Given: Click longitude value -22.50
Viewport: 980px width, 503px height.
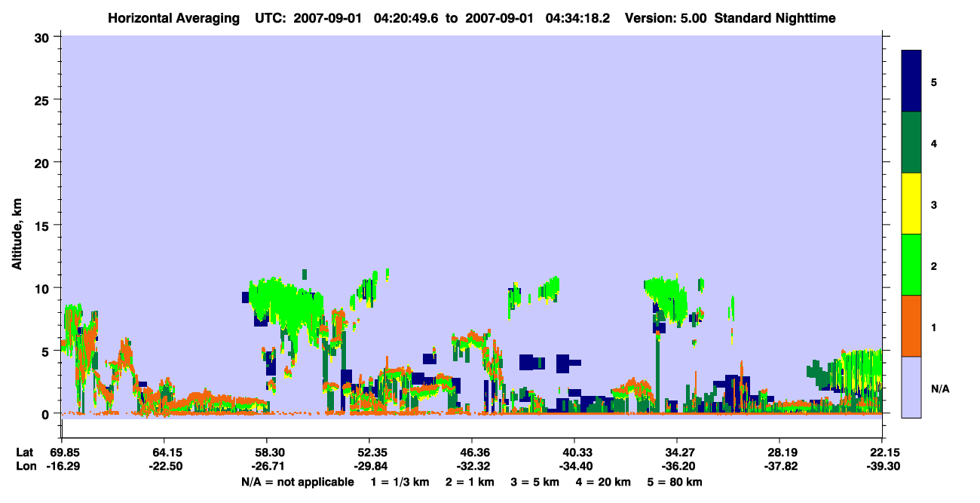Looking at the screenshot, I should 164,467.
